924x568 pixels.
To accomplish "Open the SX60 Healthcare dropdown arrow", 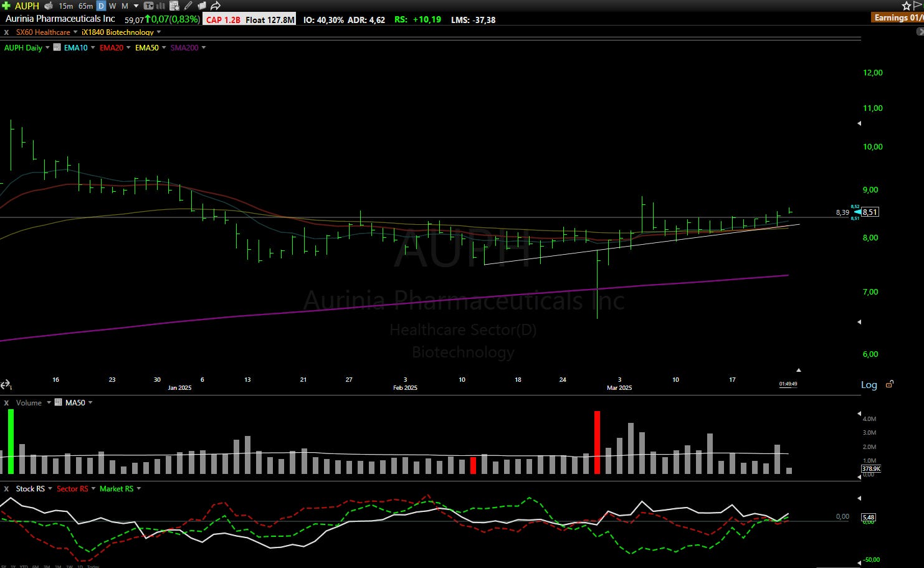I will click(75, 32).
